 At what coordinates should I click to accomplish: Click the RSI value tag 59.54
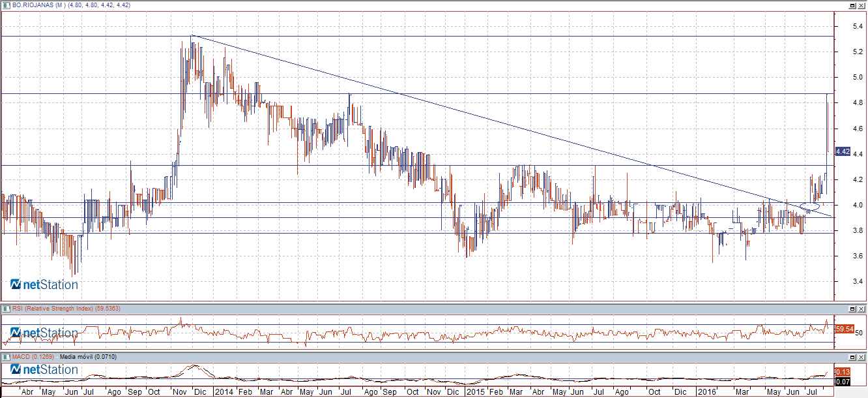(x=844, y=329)
